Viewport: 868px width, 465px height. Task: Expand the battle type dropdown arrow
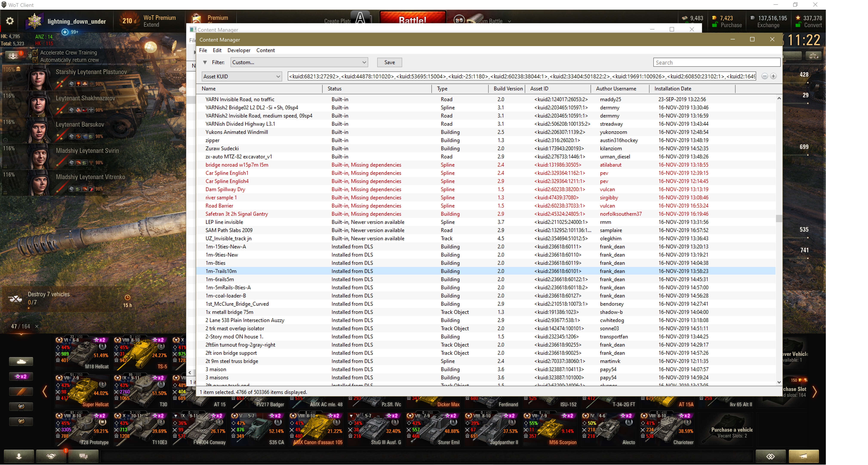click(x=509, y=21)
